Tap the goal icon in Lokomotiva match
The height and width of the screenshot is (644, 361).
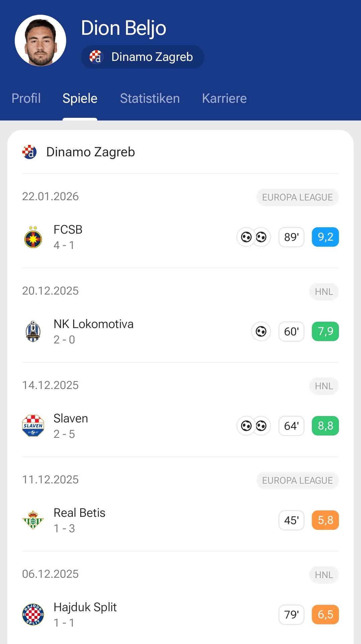tap(261, 331)
